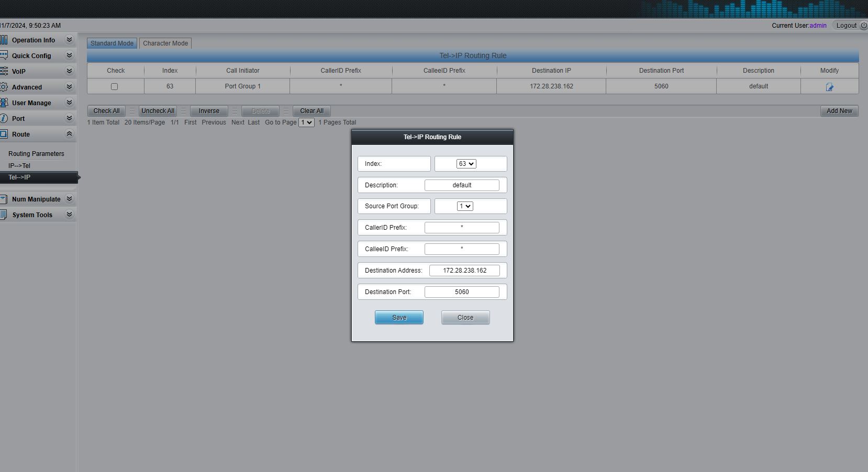
Task: Click the Destination Port input field
Action: click(x=462, y=292)
